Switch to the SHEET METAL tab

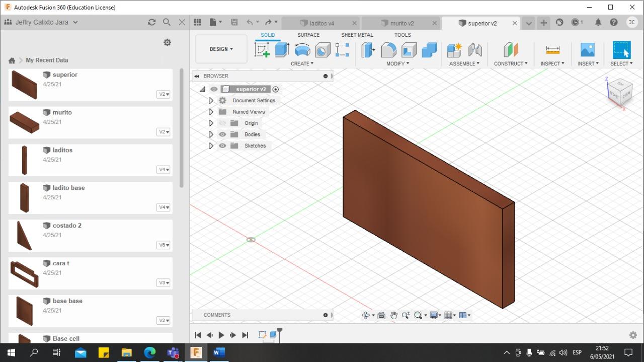pyautogui.click(x=357, y=35)
